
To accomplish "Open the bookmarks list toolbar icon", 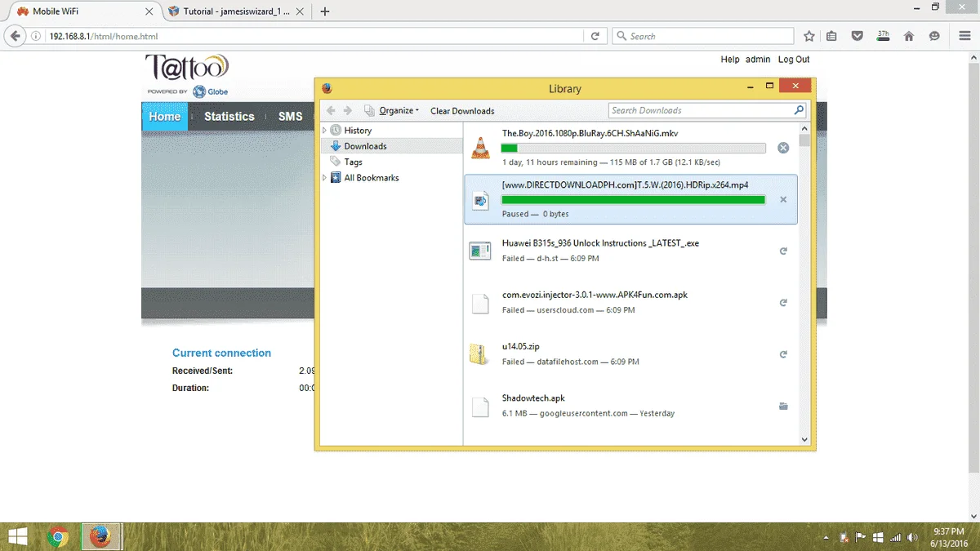I will pos(831,36).
